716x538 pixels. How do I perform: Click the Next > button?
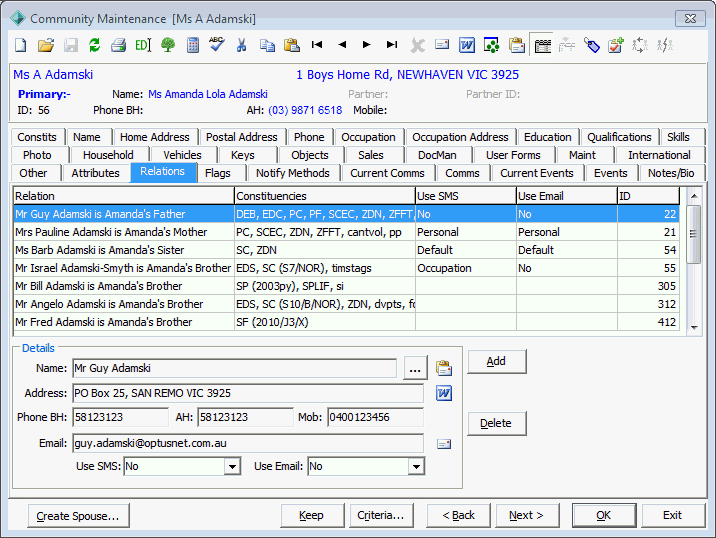[x=527, y=516]
